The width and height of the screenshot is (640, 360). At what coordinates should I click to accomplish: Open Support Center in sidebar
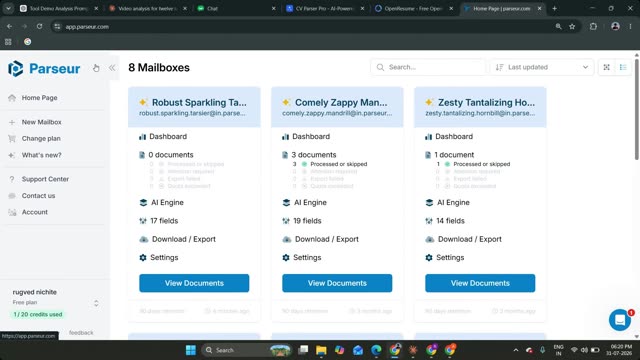pyautogui.click(x=45, y=179)
